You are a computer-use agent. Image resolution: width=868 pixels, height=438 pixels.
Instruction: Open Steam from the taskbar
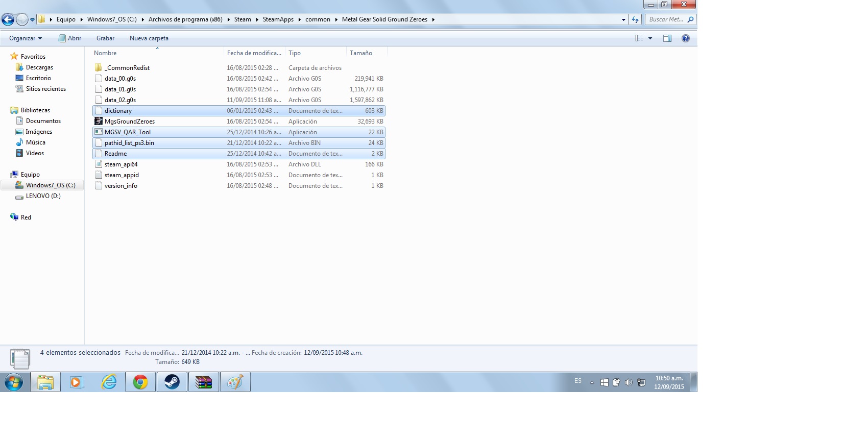[172, 382]
